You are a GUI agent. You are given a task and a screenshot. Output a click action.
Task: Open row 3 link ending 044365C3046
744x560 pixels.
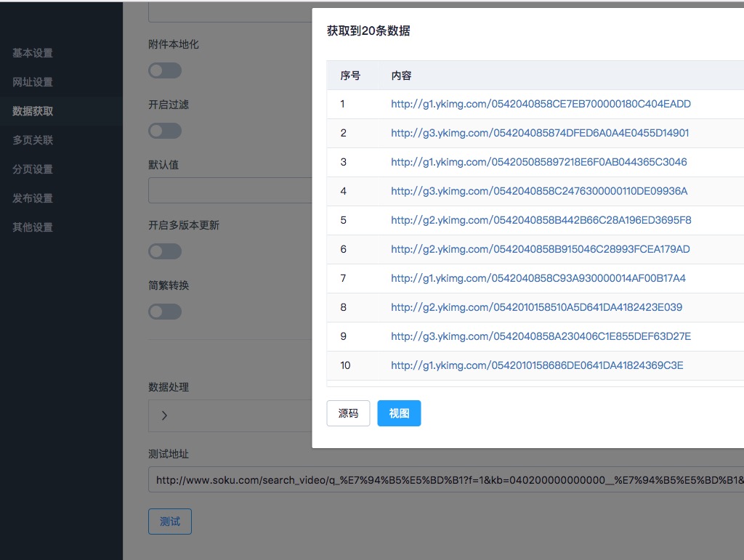coord(538,162)
